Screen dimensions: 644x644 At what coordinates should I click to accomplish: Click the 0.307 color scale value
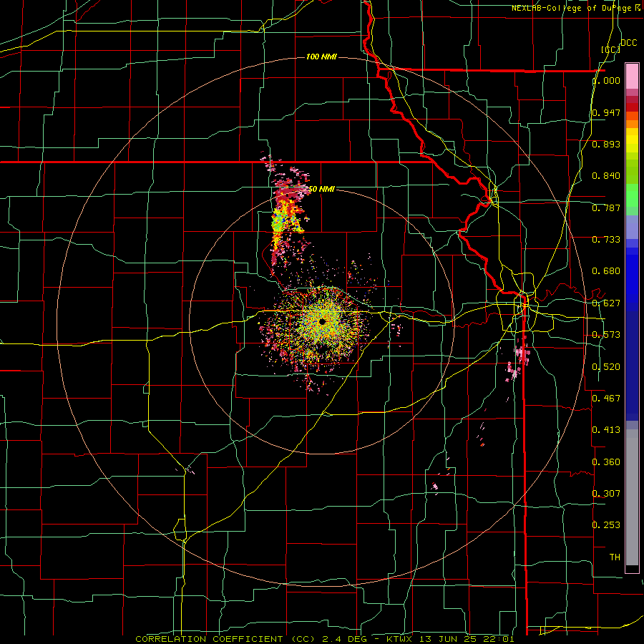point(606,493)
